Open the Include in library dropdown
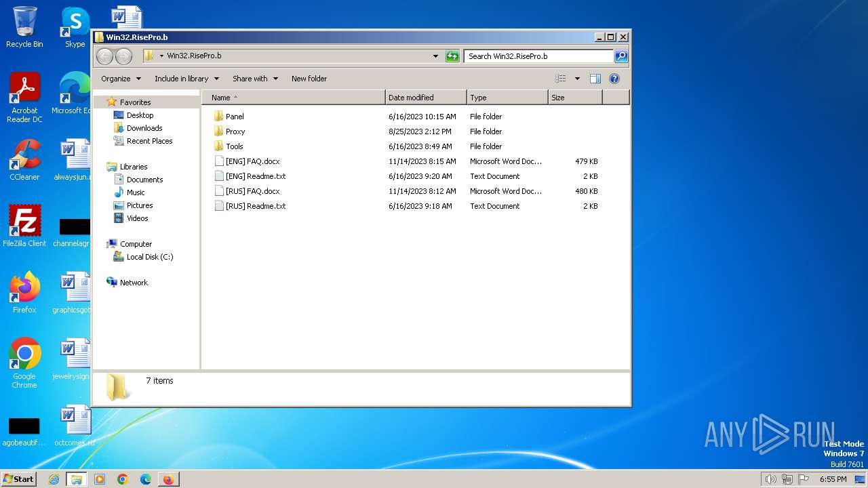 [186, 79]
